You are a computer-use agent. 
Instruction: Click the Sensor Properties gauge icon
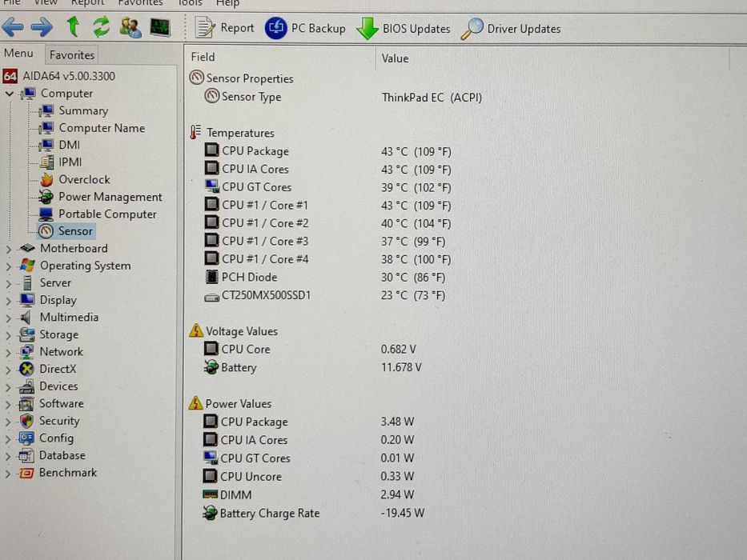196,77
